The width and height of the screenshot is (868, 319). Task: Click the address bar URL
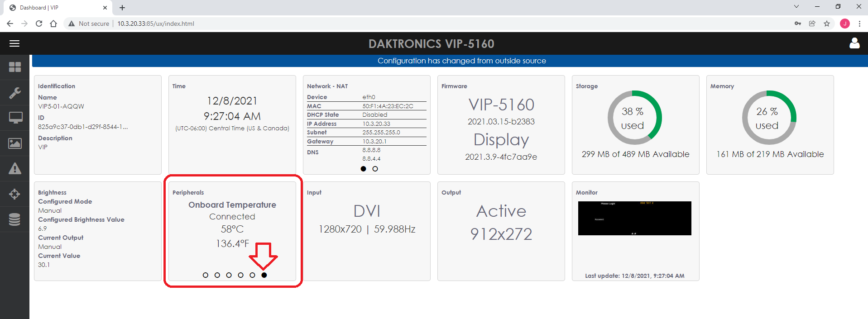point(156,24)
